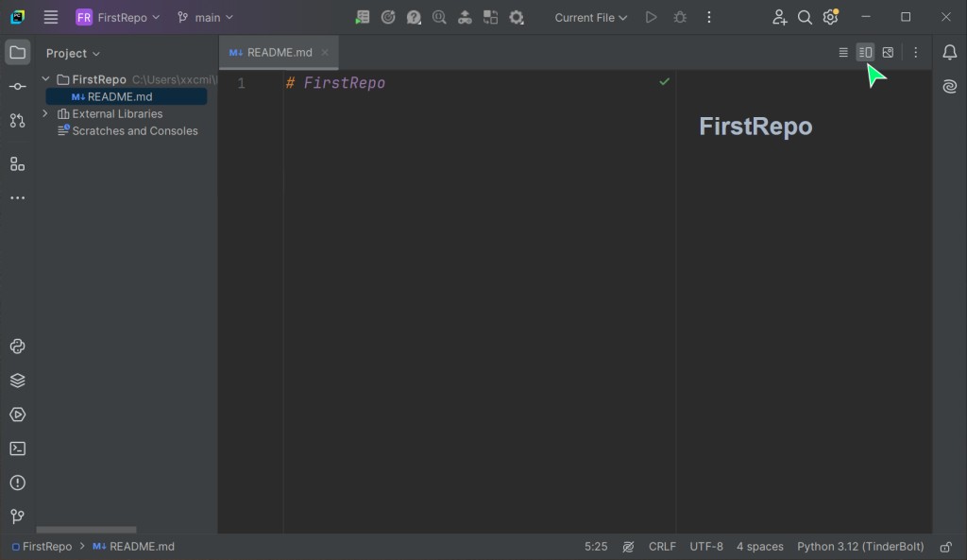Open the Pull Requests tool window
Image resolution: width=967 pixels, height=560 pixels.
(17, 121)
